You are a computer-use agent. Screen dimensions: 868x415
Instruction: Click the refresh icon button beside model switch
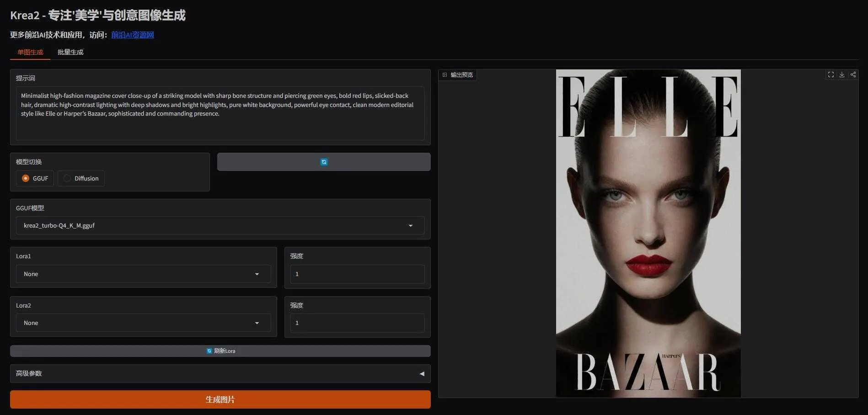click(x=324, y=162)
